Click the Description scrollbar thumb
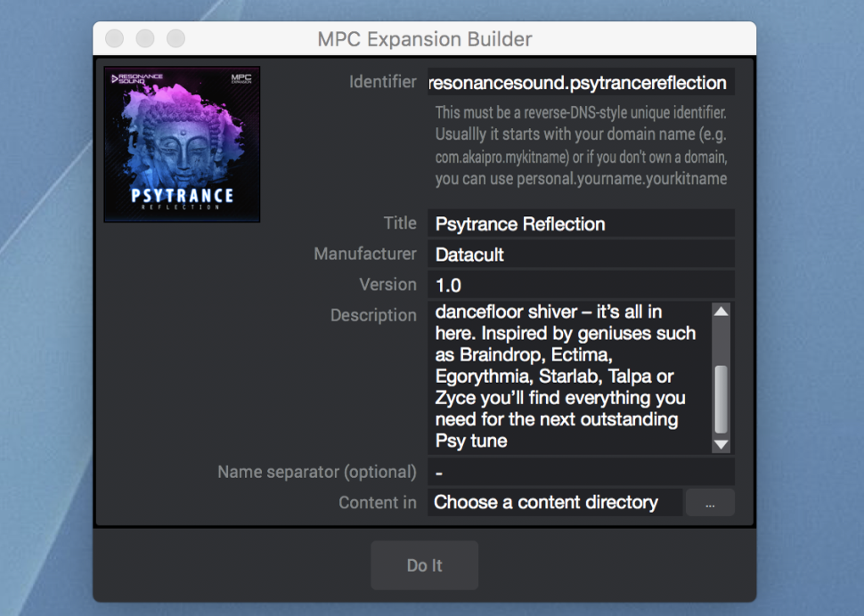 721,399
